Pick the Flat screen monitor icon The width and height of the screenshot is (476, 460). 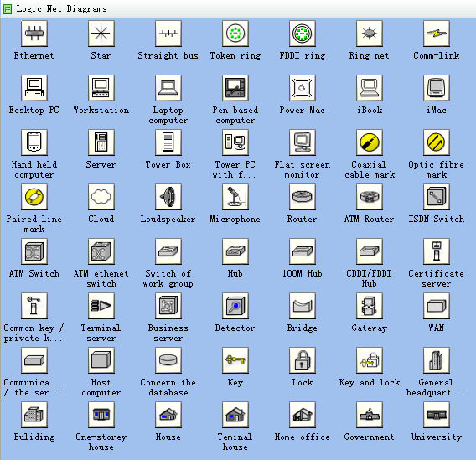pos(303,142)
